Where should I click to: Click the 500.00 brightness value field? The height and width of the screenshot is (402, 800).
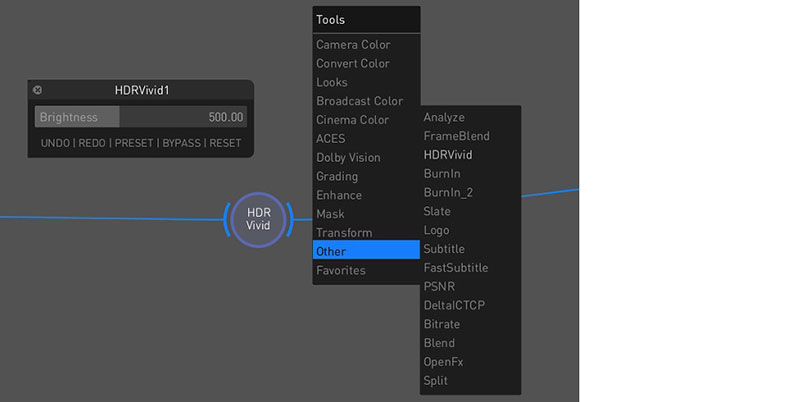(225, 117)
